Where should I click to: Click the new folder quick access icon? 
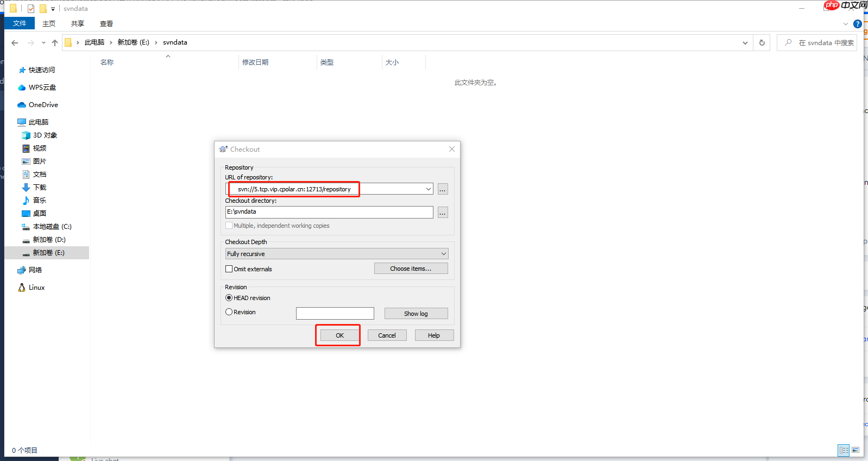tap(43, 9)
